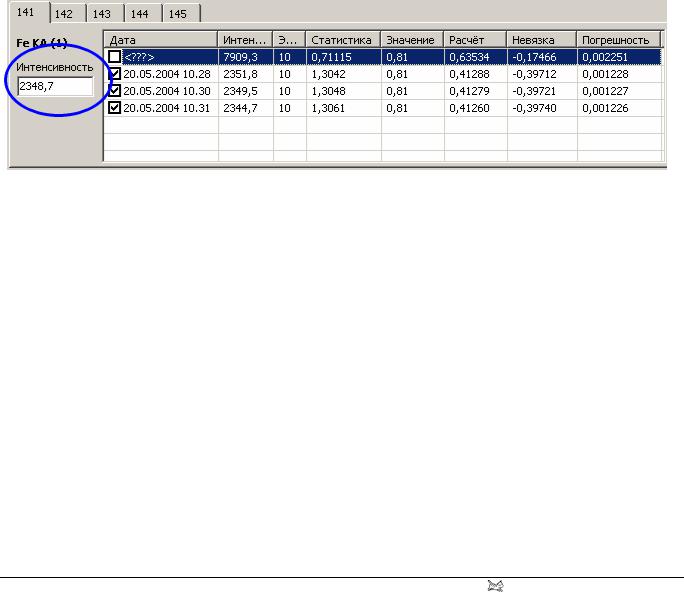Select the 20.05.2004 10.28 date cell
The image size is (684, 595).
coord(167,74)
